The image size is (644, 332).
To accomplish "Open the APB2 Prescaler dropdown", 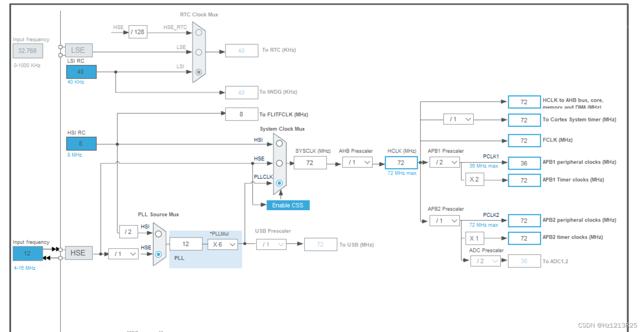I will pyautogui.click(x=445, y=220).
